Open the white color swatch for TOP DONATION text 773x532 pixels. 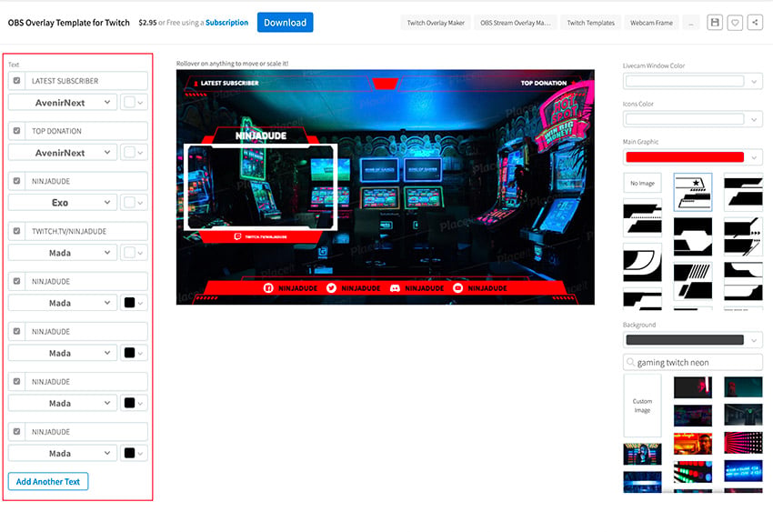tap(134, 153)
